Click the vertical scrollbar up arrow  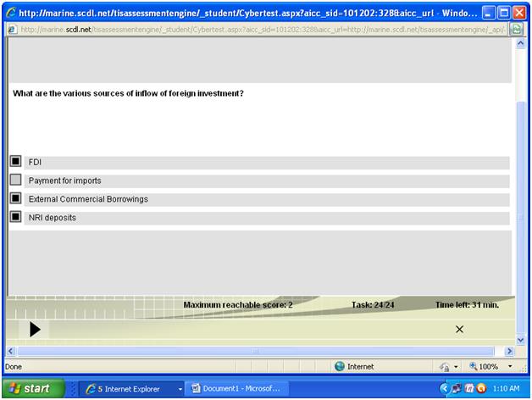click(x=520, y=43)
